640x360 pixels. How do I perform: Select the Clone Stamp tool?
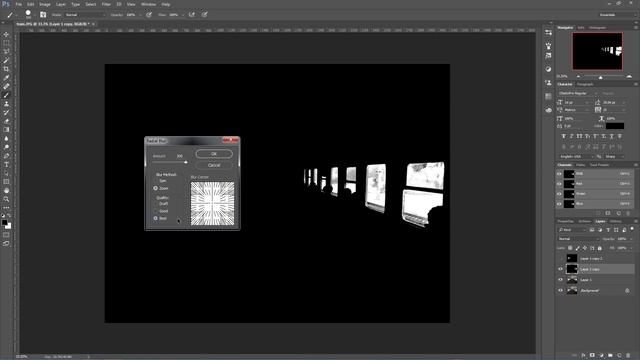pos(6,104)
